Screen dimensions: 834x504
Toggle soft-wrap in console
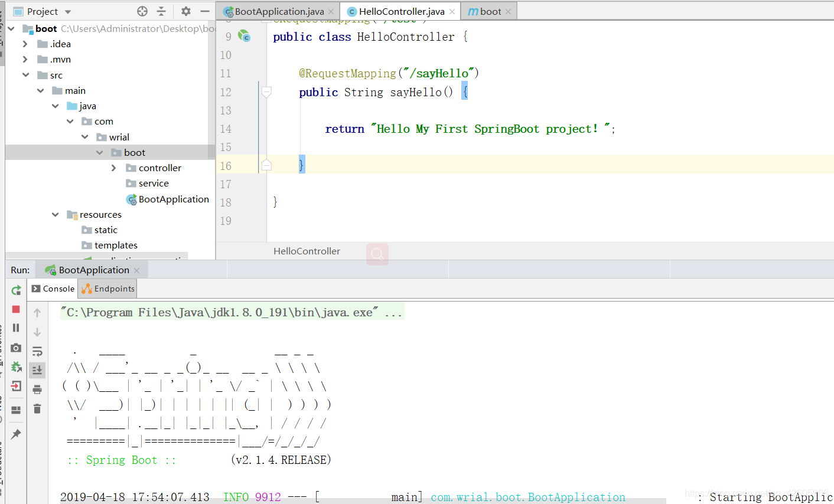37,352
